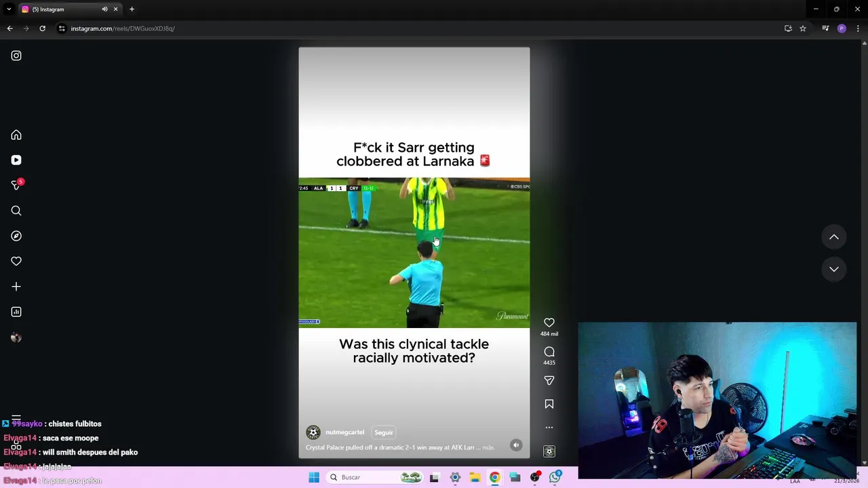The height and width of the screenshot is (488, 868).
Task: Click the taskbar Buscar search box
Action: tap(375, 477)
